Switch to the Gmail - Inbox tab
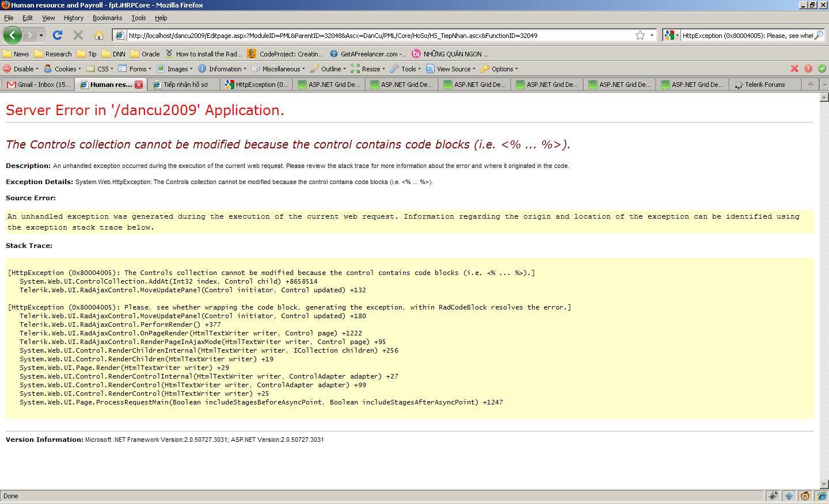The height and width of the screenshot is (504, 829). (x=39, y=85)
